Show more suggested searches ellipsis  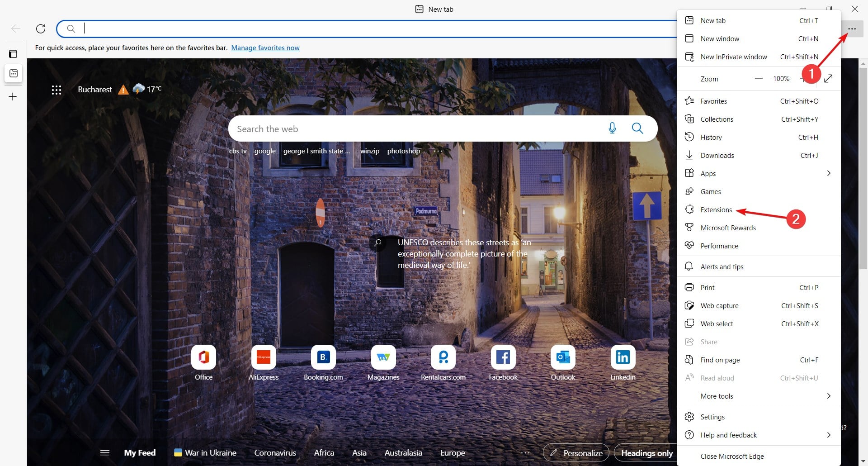pos(438,151)
